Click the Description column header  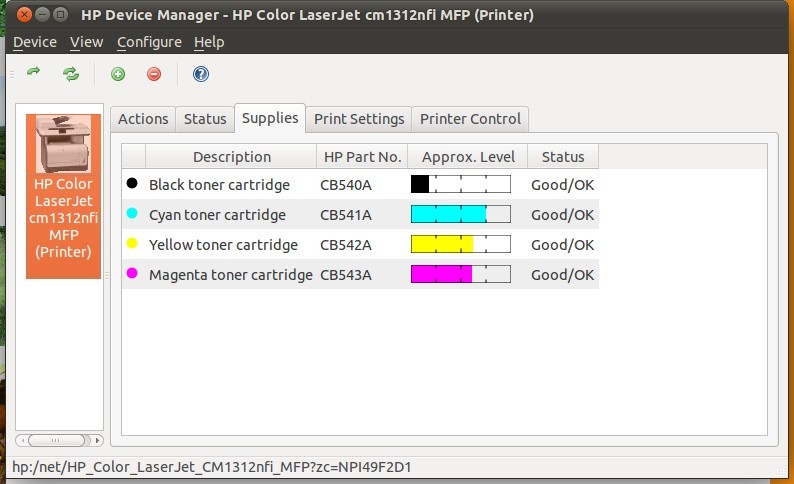coord(231,156)
